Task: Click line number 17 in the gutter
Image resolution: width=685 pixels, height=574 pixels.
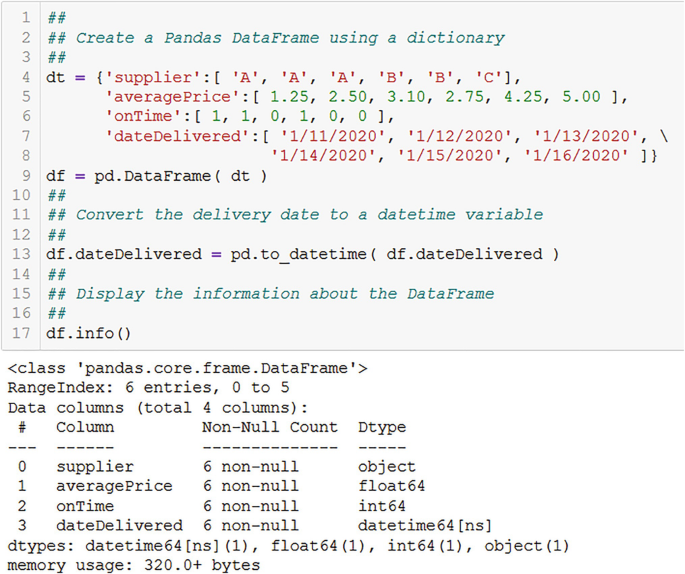Action: 21,333
